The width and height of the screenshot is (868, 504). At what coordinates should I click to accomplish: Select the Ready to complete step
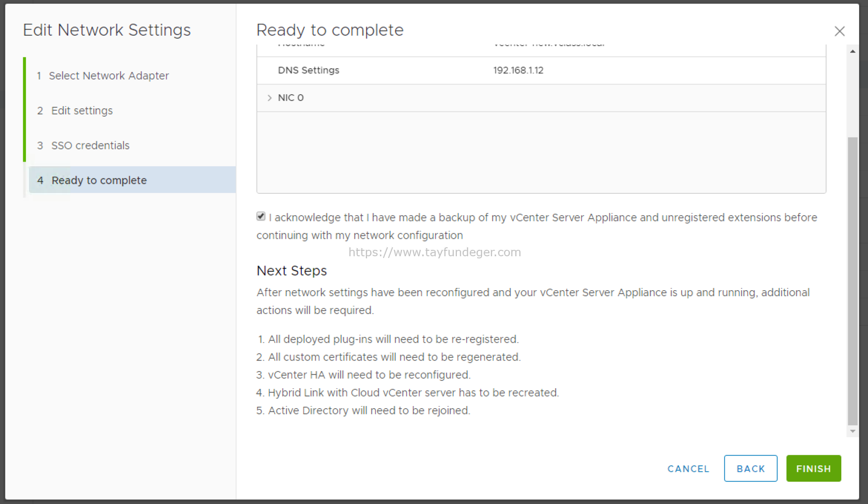tap(98, 180)
